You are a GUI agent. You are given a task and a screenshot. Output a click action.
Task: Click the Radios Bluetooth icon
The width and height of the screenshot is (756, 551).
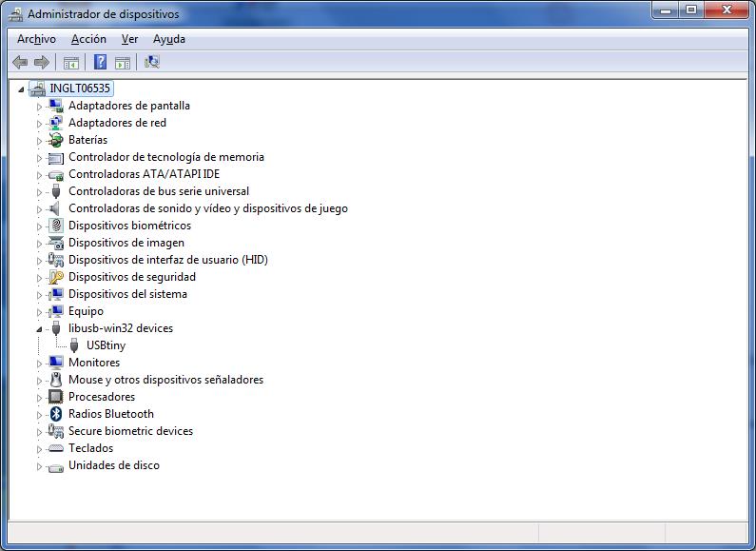point(56,414)
